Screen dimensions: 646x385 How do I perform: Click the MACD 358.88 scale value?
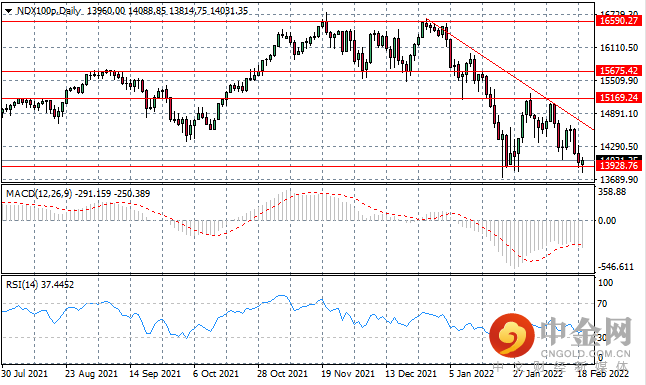tap(612, 192)
